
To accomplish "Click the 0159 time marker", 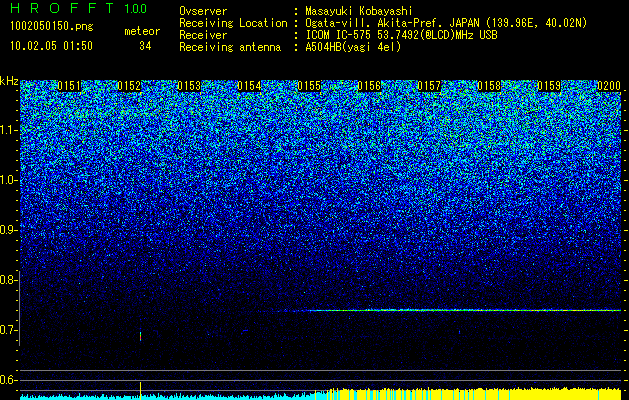I will [549, 86].
